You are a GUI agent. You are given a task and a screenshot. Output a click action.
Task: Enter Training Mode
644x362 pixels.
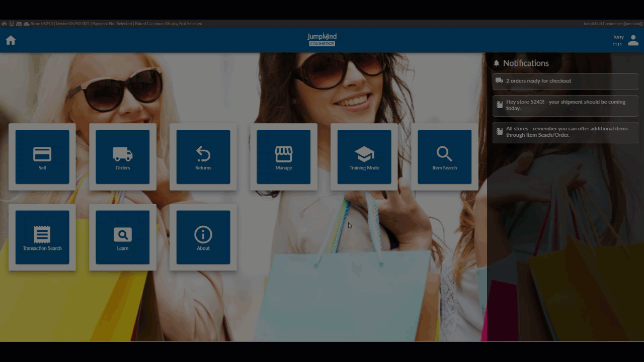[x=364, y=157]
